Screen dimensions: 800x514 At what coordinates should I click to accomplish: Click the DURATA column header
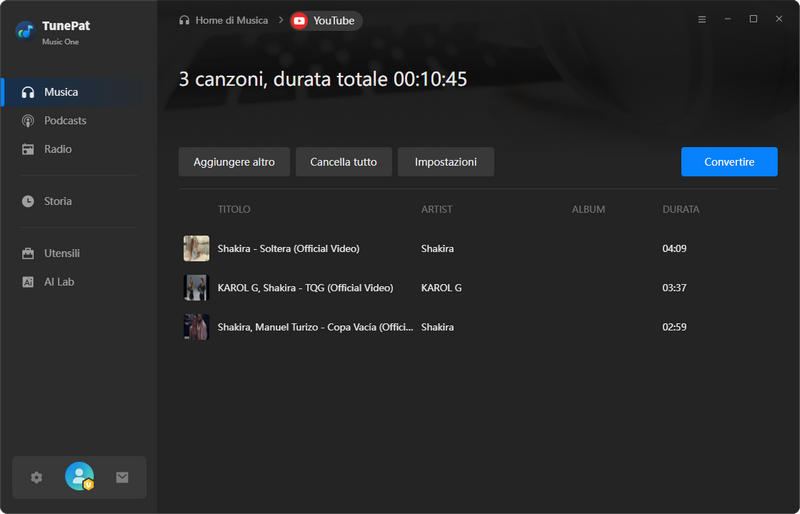point(681,209)
